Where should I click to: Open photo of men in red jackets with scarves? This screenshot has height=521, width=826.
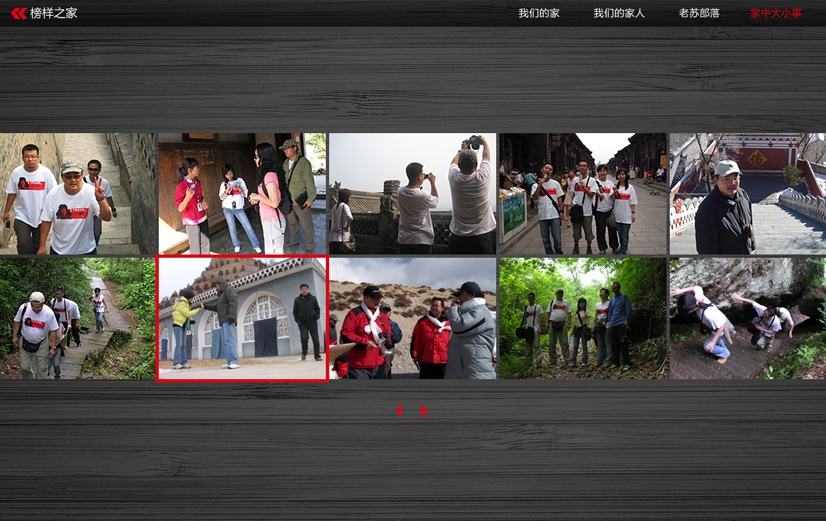point(412,318)
